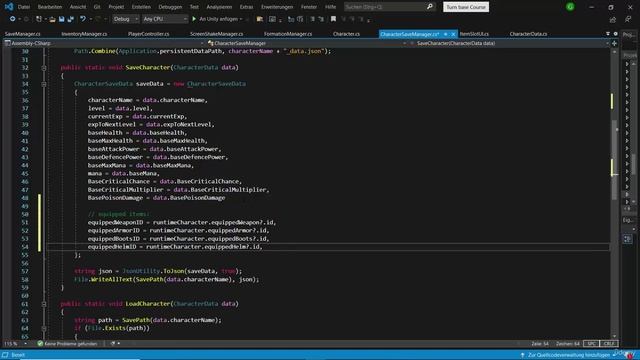This screenshot has width=640, height=360.
Task: Click the open file folder icon
Action: (x=52, y=19)
